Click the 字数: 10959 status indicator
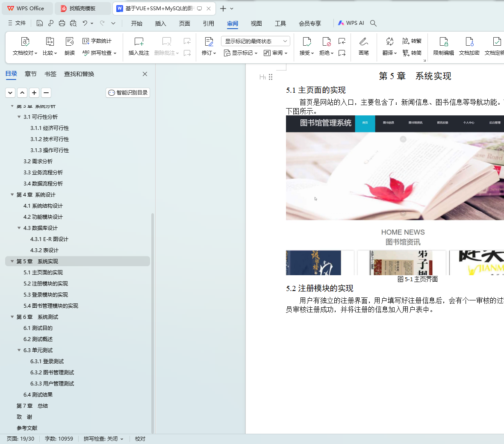Screen dimensions: 504x444 (59, 439)
